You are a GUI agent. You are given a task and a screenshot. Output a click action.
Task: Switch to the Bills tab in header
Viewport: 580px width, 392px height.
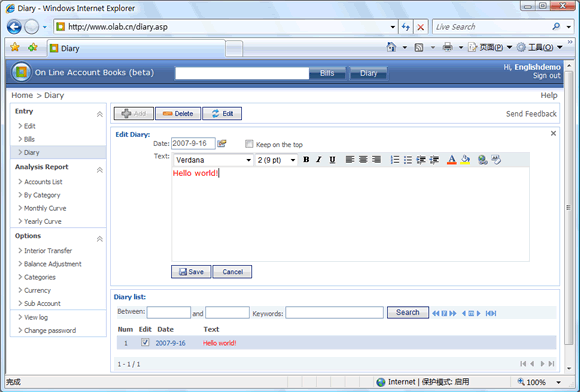click(x=327, y=73)
